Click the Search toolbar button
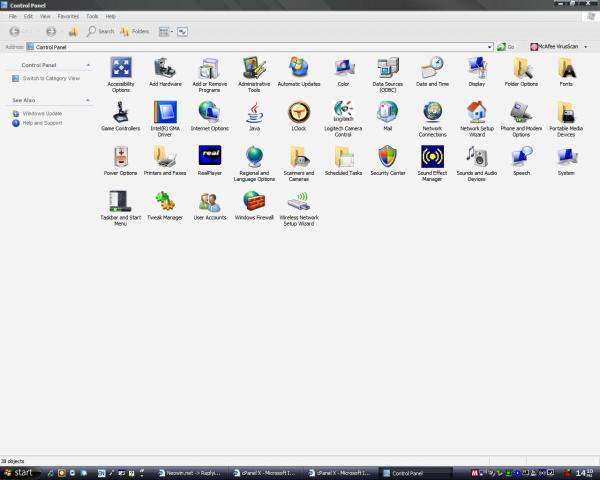Viewport: 600px width, 480px height. click(x=101, y=31)
